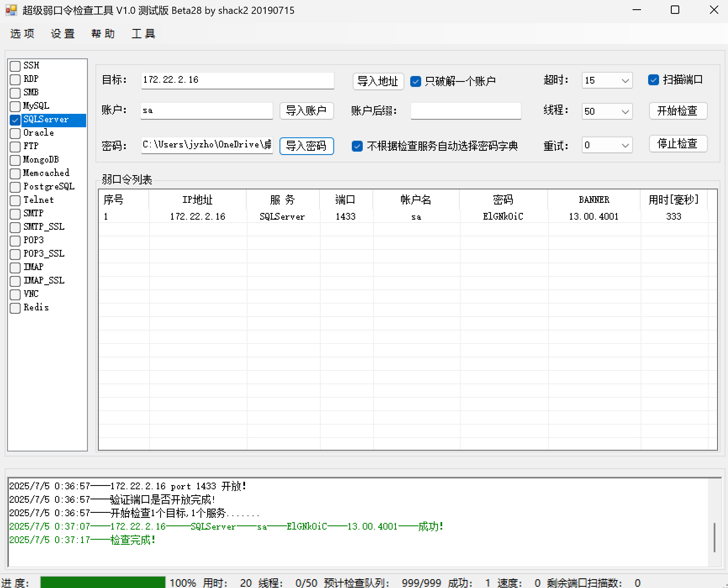Screen dimensions: 728x588
Task: Click the 端口 column header
Action: point(346,199)
